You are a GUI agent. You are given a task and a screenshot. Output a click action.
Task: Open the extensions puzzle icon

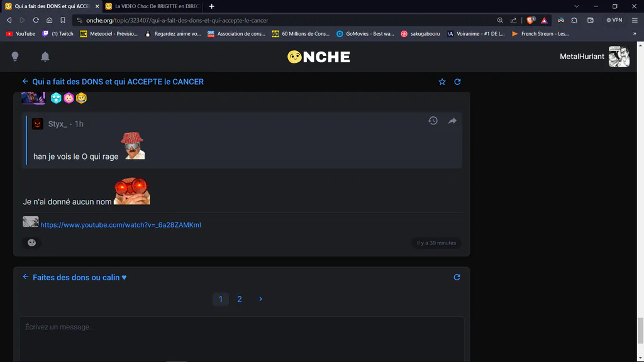coord(574,20)
